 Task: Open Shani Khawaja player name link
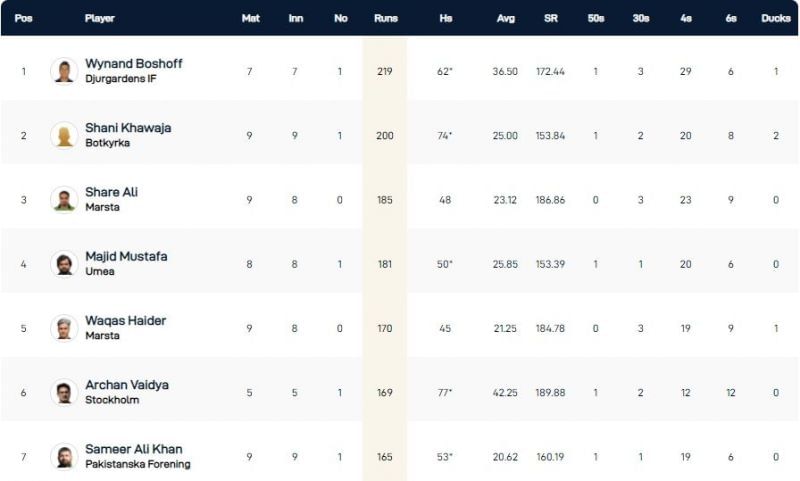click(127, 128)
